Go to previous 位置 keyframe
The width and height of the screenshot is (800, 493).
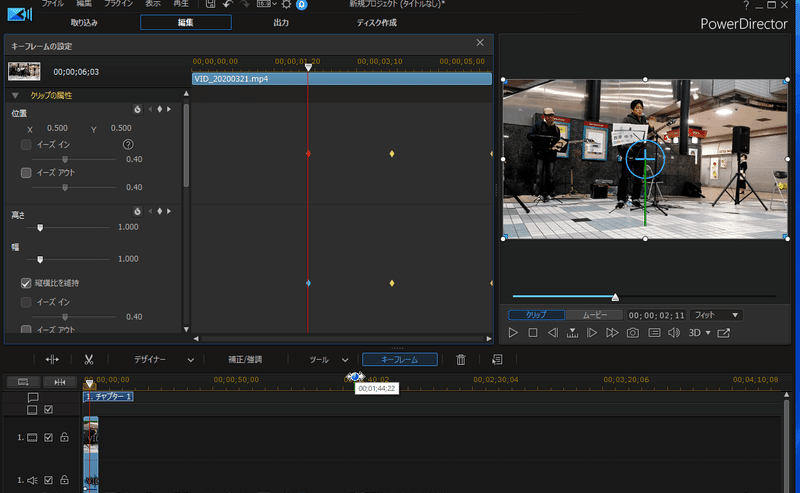pos(150,109)
